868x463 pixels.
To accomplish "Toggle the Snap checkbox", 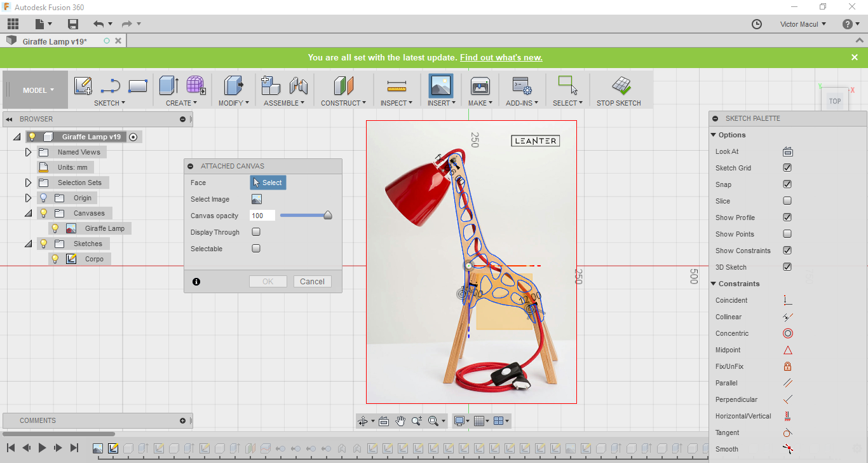I will pos(787,184).
